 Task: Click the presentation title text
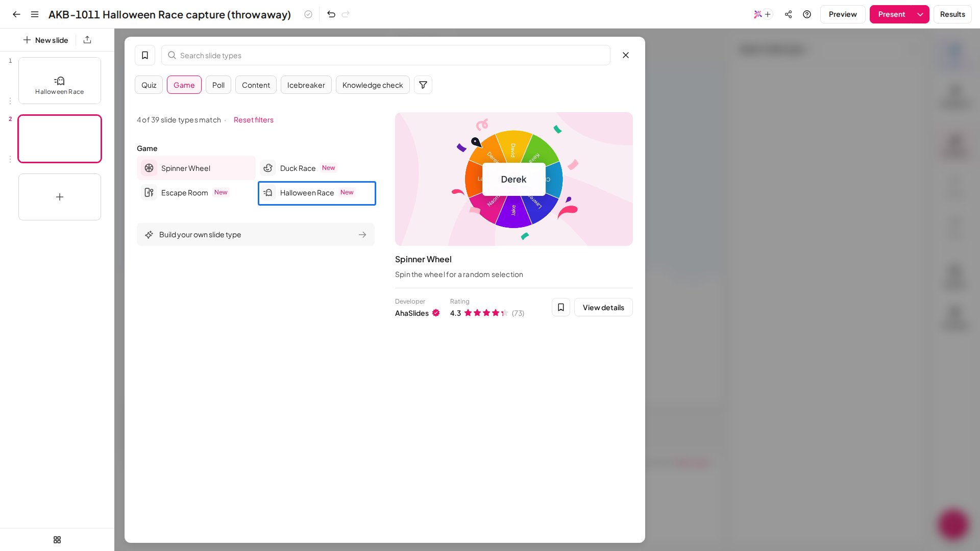point(170,14)
